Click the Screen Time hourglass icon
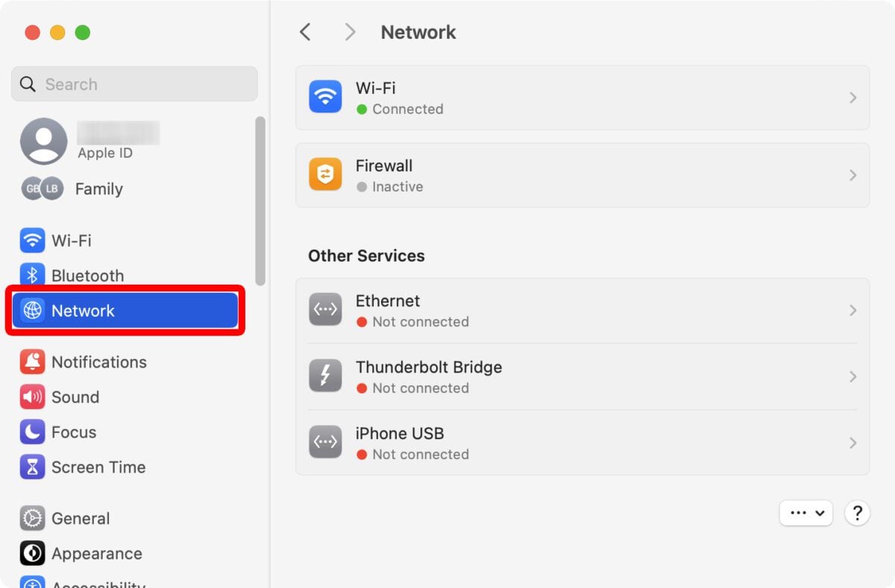Image resolution: width=895 pixels, height=588 pixels. tap(32, 467)
